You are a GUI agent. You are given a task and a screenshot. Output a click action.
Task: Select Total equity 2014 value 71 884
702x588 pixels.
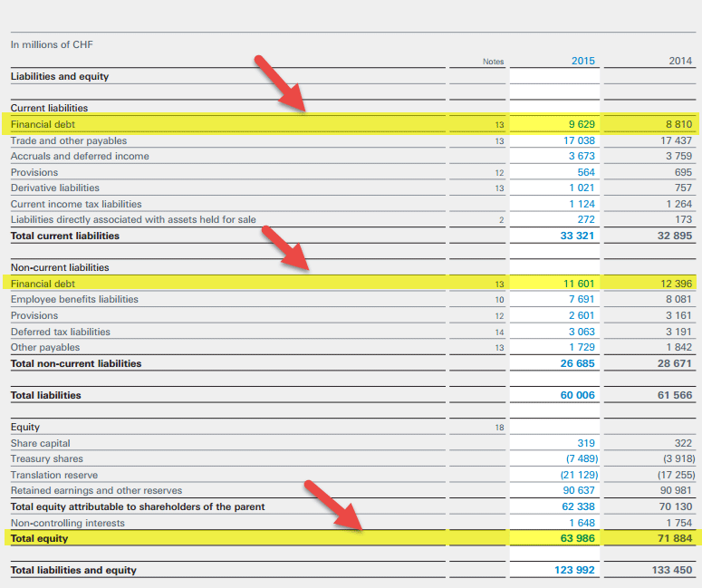click(x=675, y=538)
